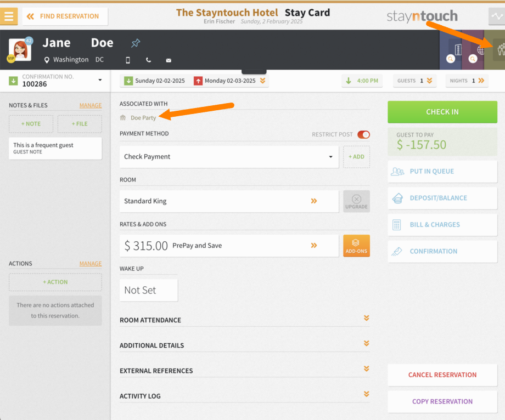Click the email envelope icon
This screenshot has width=505, height=420.
coord(169,60)
